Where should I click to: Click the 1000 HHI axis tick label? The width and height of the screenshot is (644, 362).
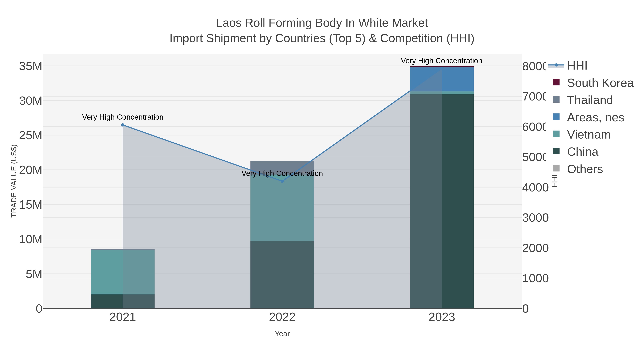coord(535,278)
